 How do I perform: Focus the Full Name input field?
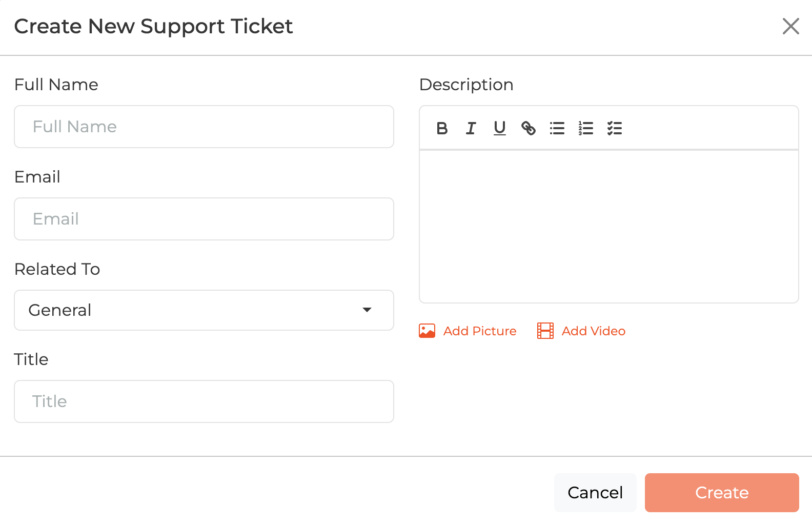point(204,127)
